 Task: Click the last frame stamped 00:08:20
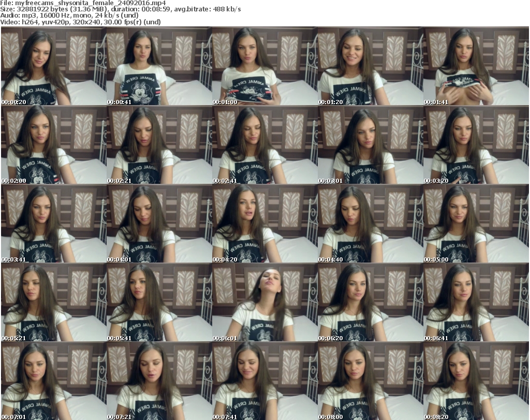coord(476,381)
